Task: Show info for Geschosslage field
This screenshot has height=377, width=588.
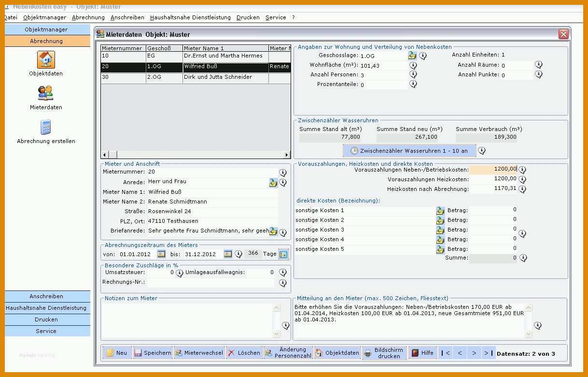Action: coord(423,56)
